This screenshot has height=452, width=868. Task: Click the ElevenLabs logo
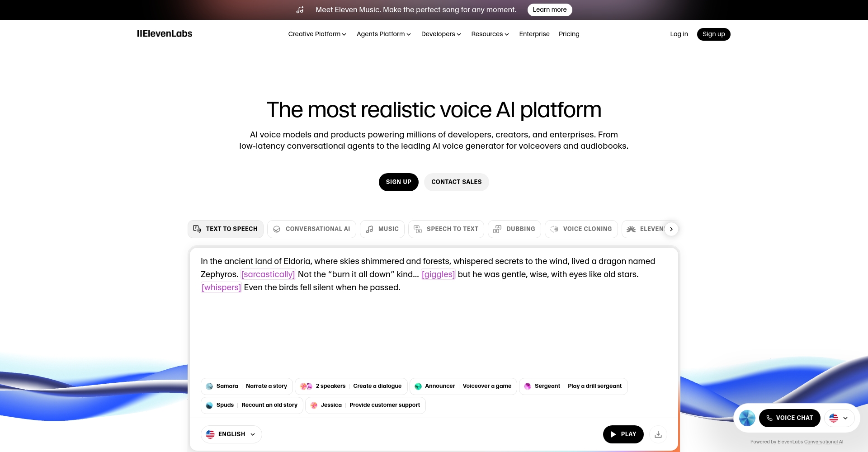coord(165,34)
